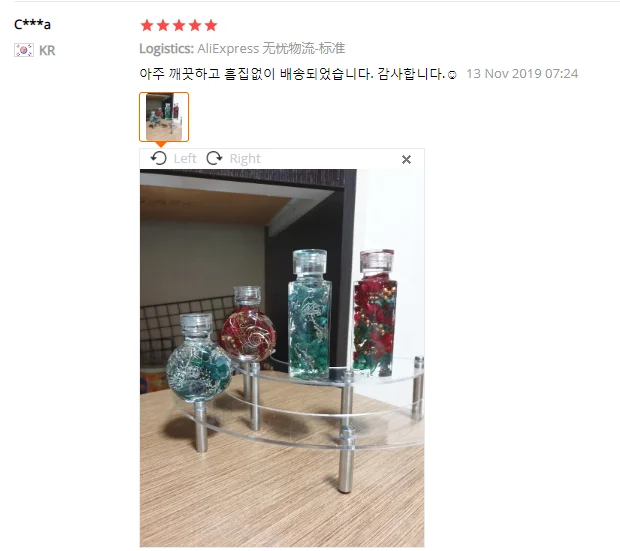The image size is (620, 551).
Task: Click the reviewer name C***a
Action: (32, 25)
